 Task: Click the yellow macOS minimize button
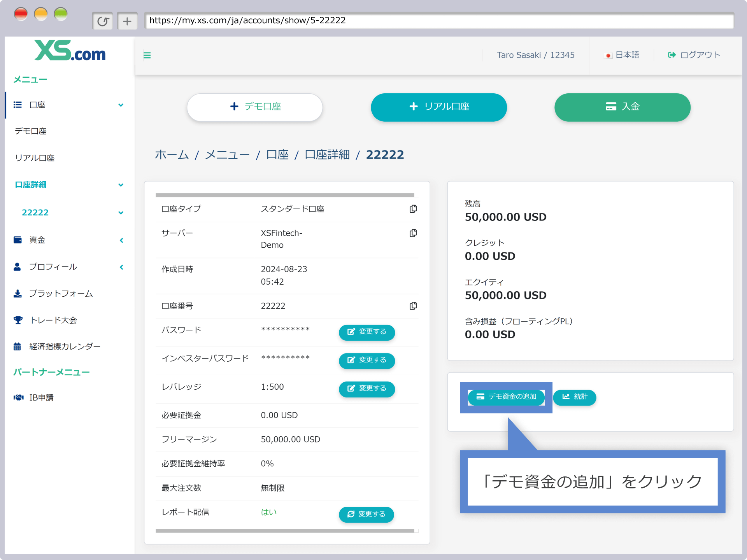(x=41, y=14)
